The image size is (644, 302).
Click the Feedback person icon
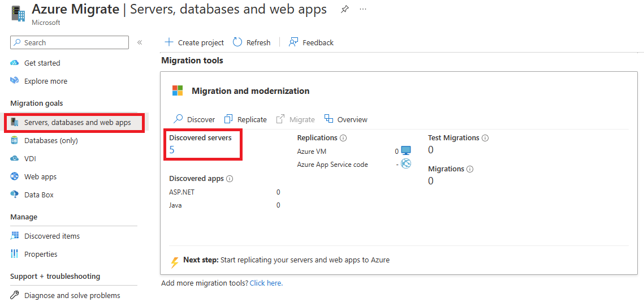[293, 42]
